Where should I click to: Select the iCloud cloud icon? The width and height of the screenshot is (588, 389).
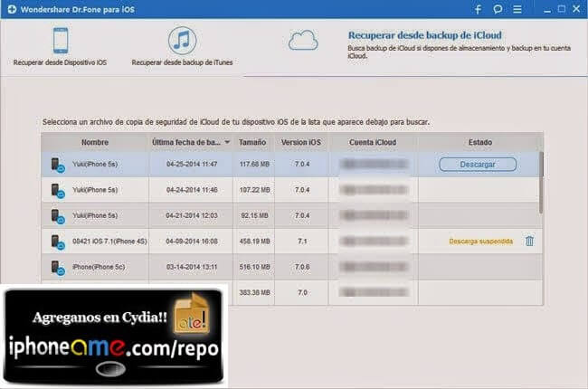coord(304,41)
